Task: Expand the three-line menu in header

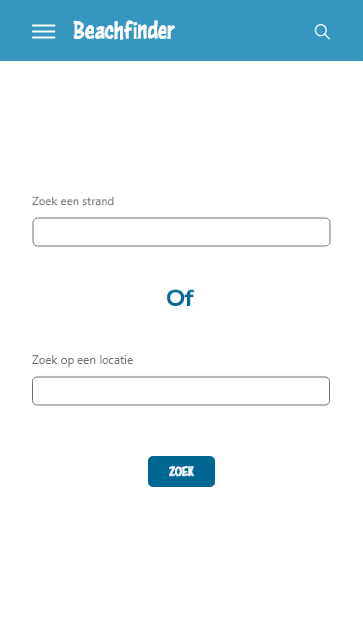Action: click(44, 32)
